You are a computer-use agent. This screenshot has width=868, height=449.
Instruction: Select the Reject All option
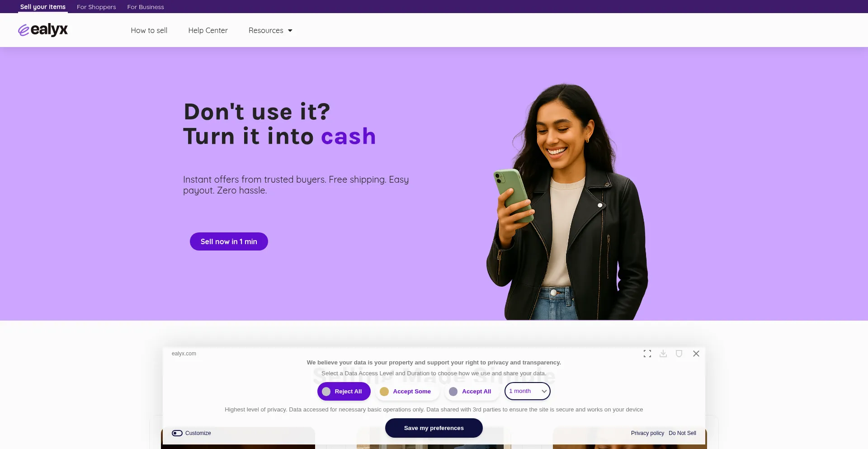pyautogui.click(x=344, y=392)
